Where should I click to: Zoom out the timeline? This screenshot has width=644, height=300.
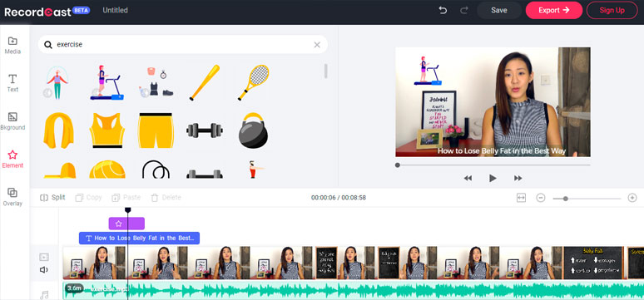point(541,198)
